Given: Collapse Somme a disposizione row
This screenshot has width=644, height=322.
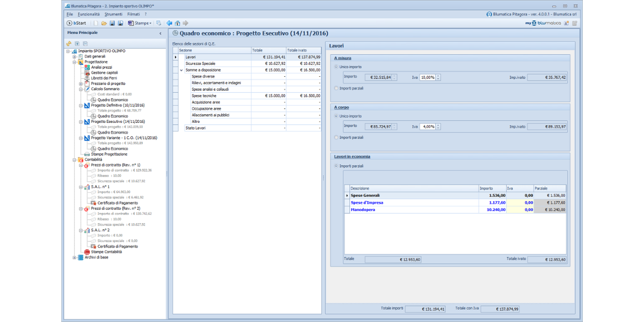Looking at the screenshot, I should (181, 70).
